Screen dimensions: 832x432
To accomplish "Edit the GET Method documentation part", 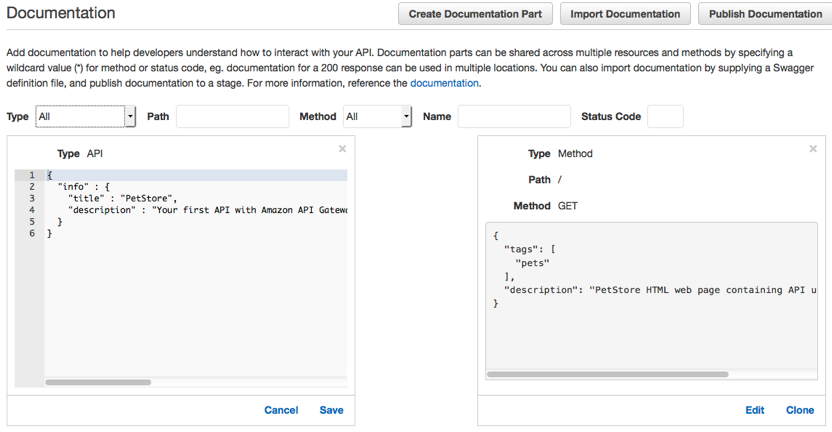I will [755, 410].
